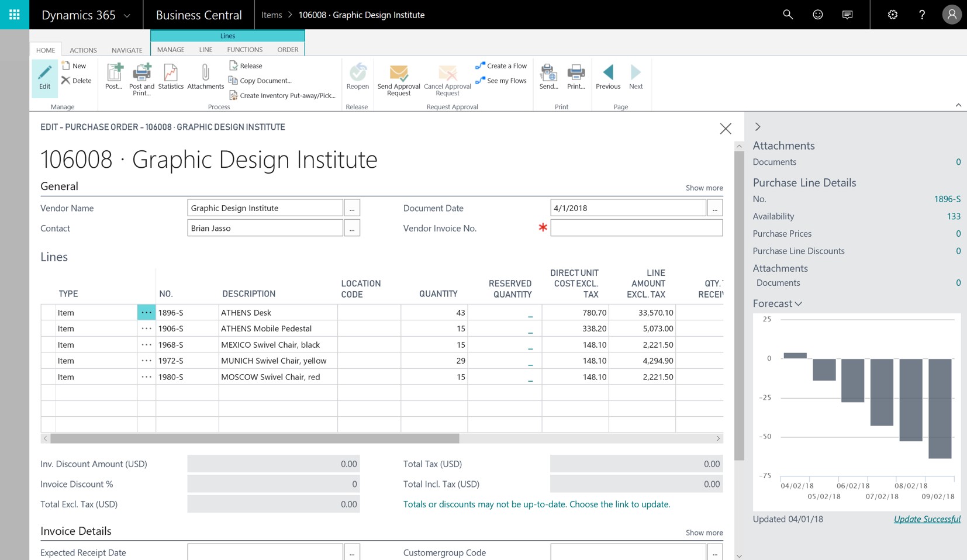Screen dimensions: 967x560
Task: Expand the Forecast chart dropdown
Action: [798, 304]
